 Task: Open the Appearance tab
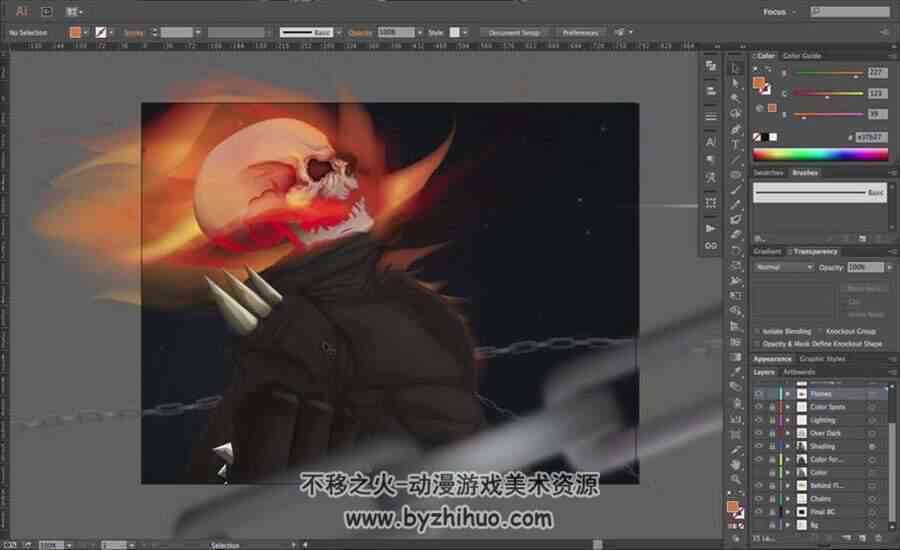pos(773,359)
